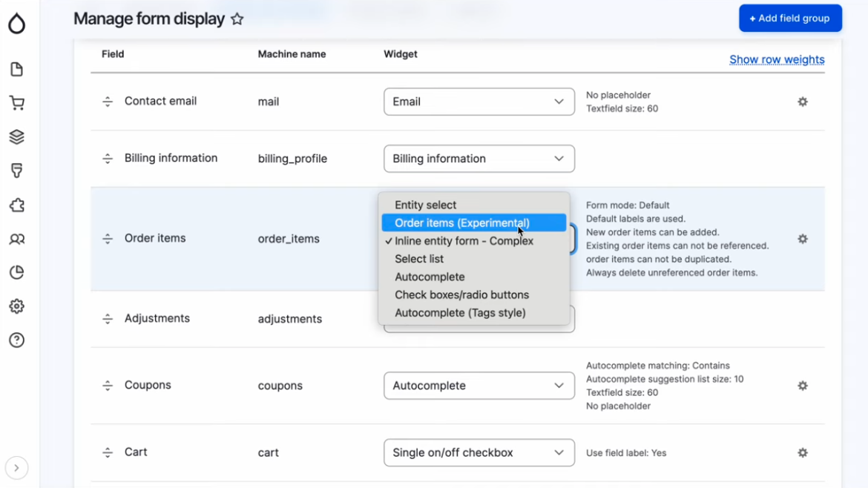The width and height of the screenshot is (868, 488).
Task: Open the Contact email widget dropdown
Action: (x=479, y=102)
